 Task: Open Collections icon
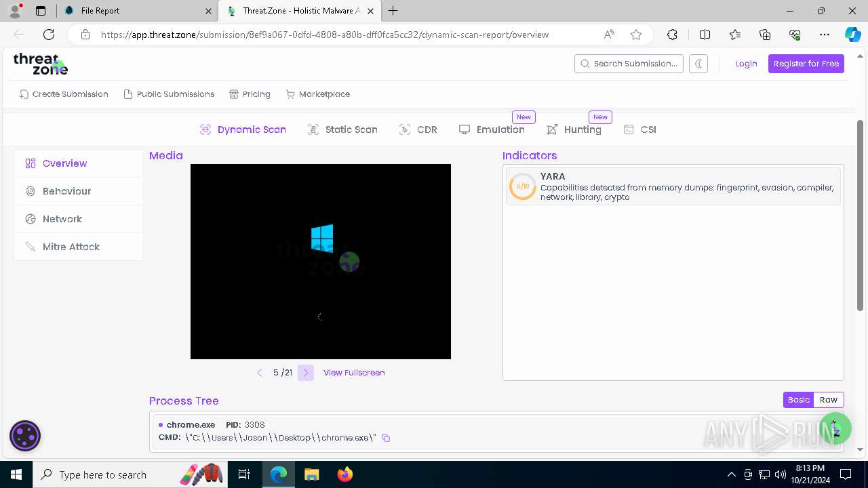pos(765,35)
